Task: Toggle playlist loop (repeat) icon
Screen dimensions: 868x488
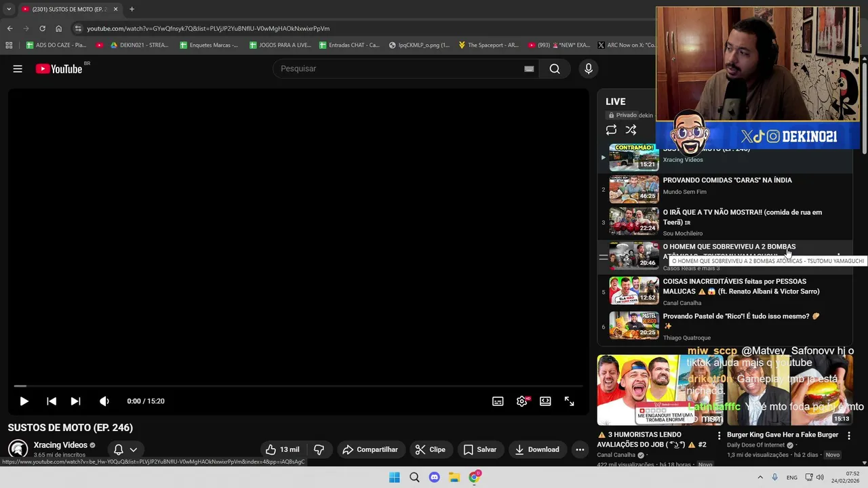Action: pos(611,130)
